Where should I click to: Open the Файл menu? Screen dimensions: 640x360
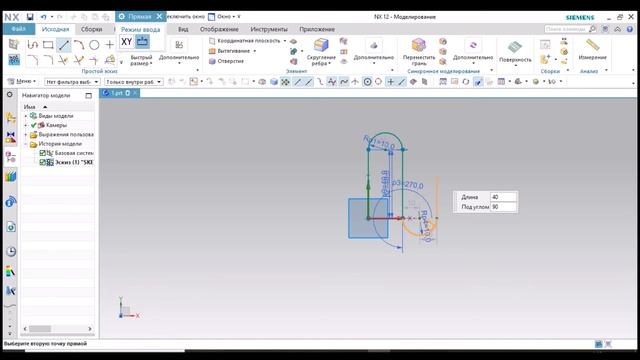pyautogui.click(x=18, y=29)
